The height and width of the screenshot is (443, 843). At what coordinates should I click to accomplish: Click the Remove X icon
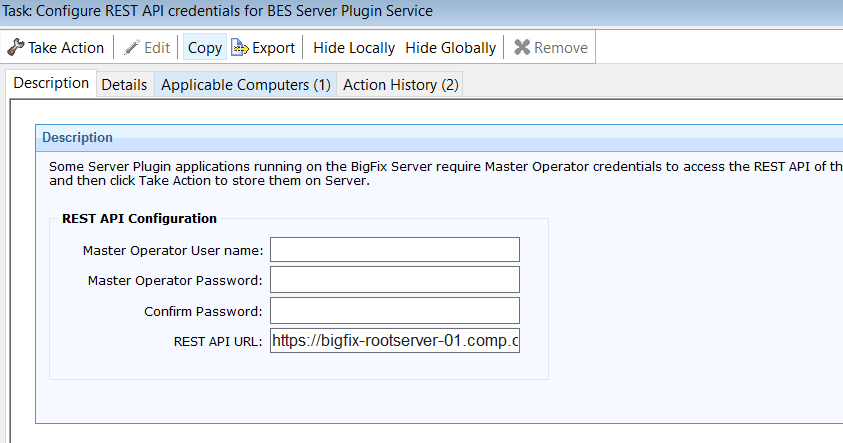(522, 48)
